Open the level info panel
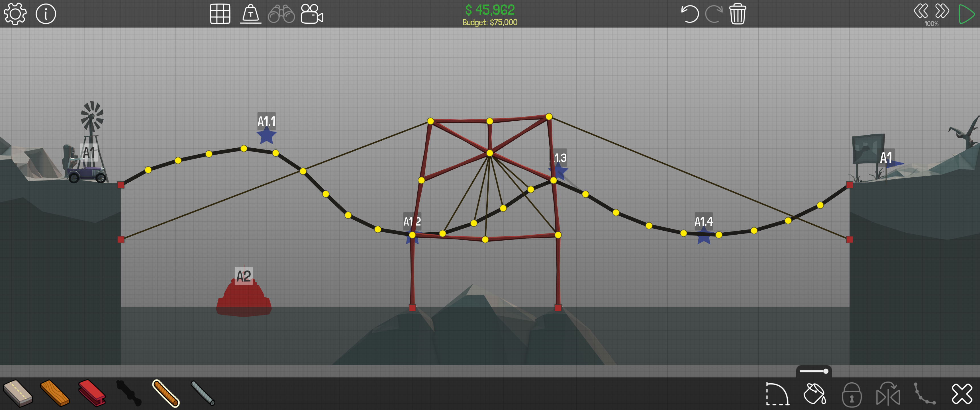The width and height of the screenshot is (980, 410). click(46, 14)
